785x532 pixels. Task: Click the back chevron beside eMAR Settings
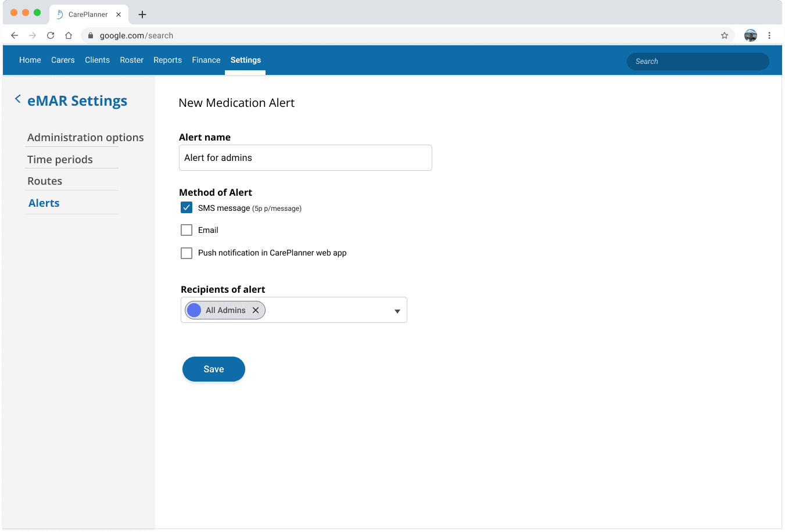tap(18, 99)
